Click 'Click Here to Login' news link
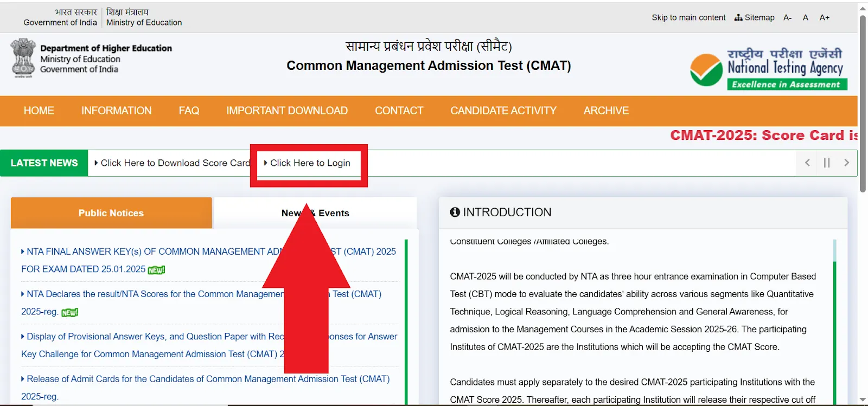 [307, 163]
